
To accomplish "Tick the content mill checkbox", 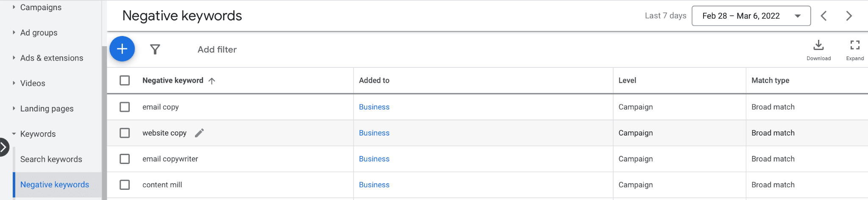I will pyautogui.click(x=125, y=185).
